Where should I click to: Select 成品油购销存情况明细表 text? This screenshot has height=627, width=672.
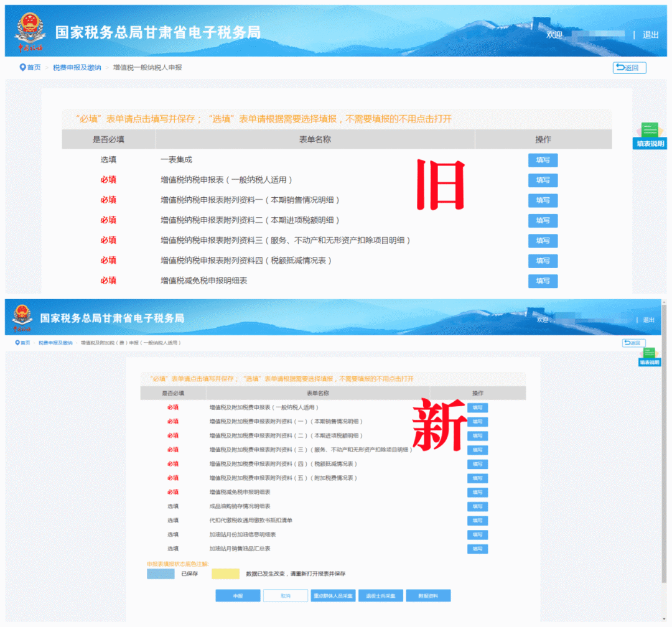pos(240,506)
